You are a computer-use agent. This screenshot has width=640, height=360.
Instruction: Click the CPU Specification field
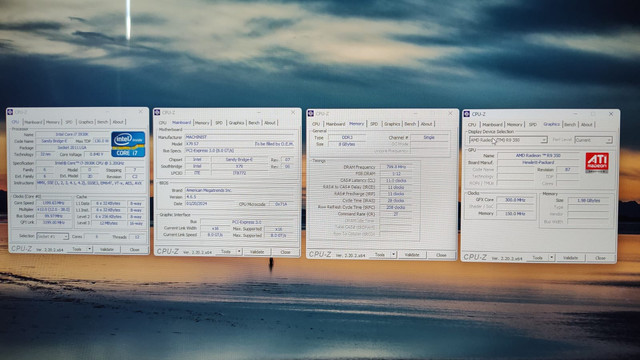[89, 163]
